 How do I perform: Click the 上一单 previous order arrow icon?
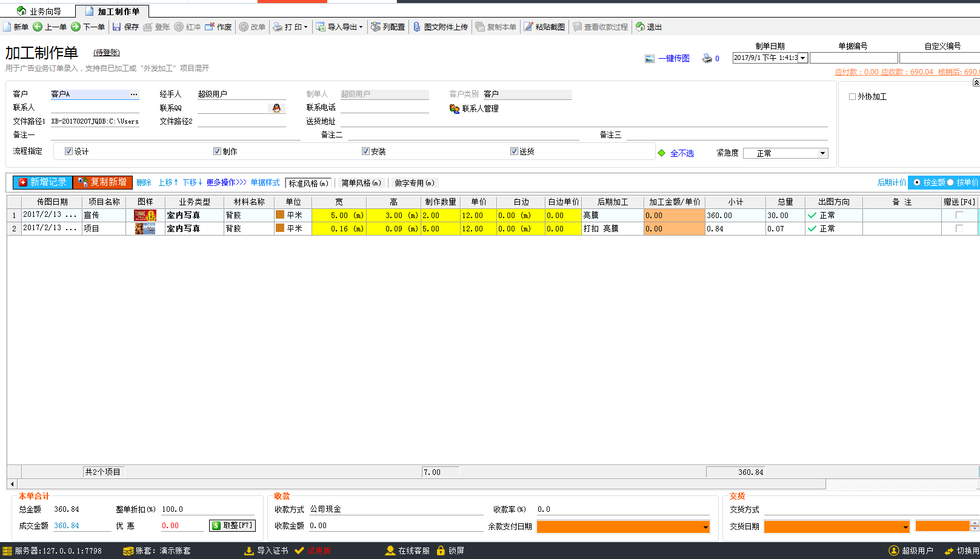(38, 27)
